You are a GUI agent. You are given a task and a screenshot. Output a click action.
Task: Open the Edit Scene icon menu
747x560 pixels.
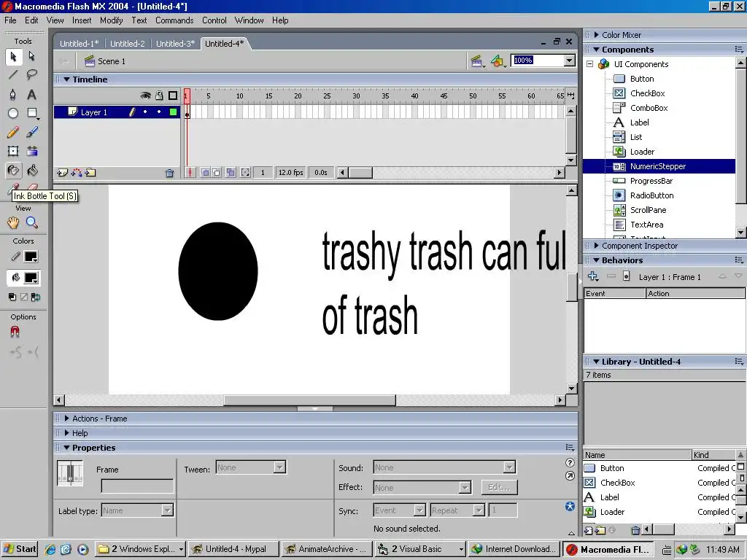click(x=477, y=61)
